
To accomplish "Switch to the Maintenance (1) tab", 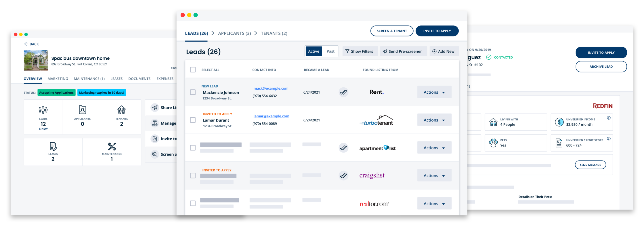I will pos(89,79).
